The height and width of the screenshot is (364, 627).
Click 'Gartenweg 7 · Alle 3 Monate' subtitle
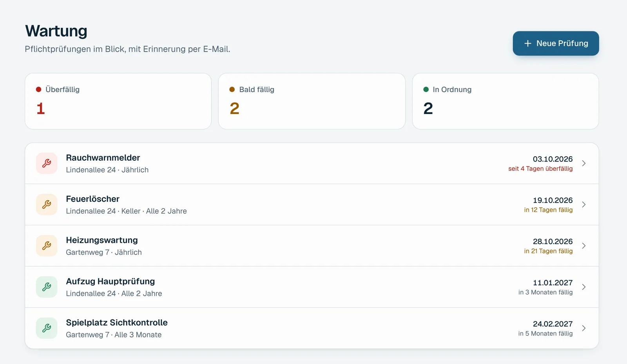point(114,335)
